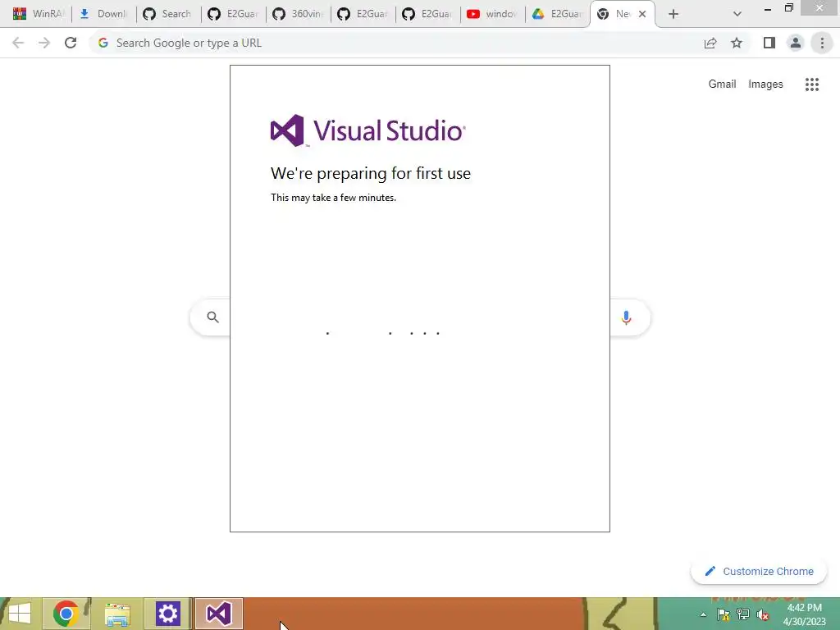840x630 pixels.
Task: Switch to the WinRAR browser tab
Action: pyautogui.click(x=38, y=14)
